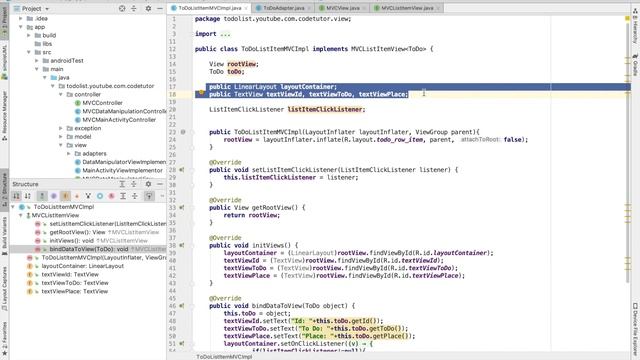Image resolution: width=640 pixels, height=360 pixels.
Task: Toggle show non-public members in Structure toolbar
Action: click(x=77, y=196)
